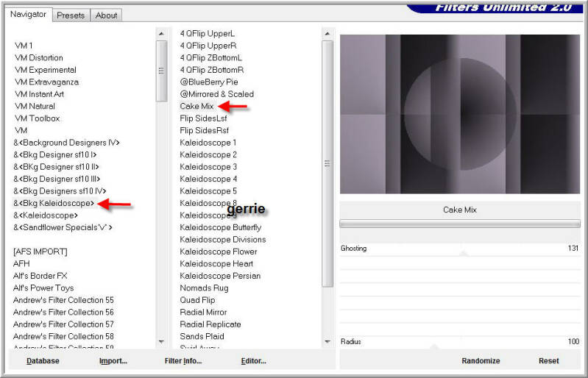Image resolution: width=588 pixels, height=378 pixels.
Task: Select the VM 1 category
Action: pos(24,46)
